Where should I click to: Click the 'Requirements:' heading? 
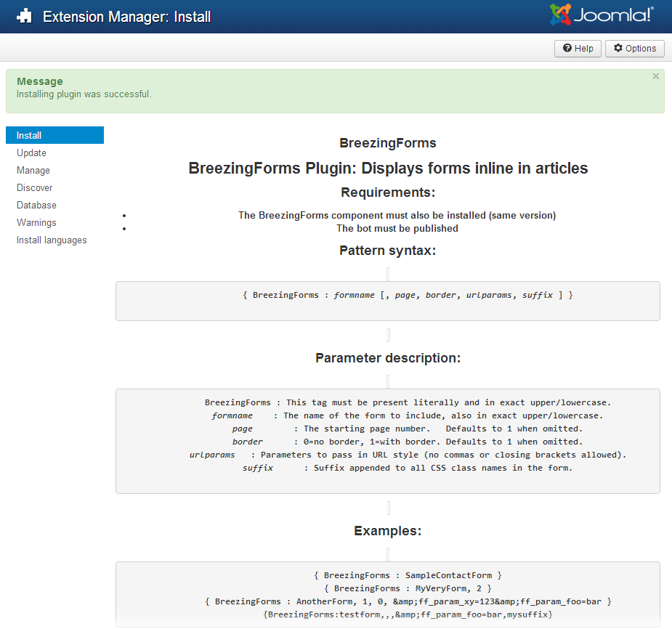click(388, 192)
